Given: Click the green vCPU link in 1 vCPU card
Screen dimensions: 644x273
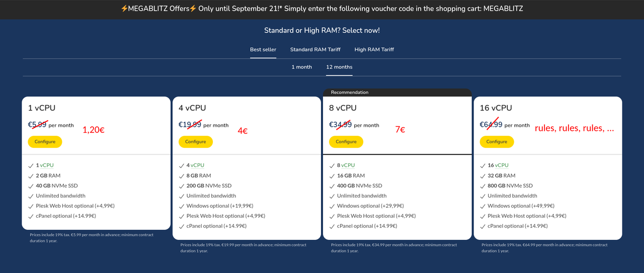Looking at the screenshot, I should pos(47,165).
